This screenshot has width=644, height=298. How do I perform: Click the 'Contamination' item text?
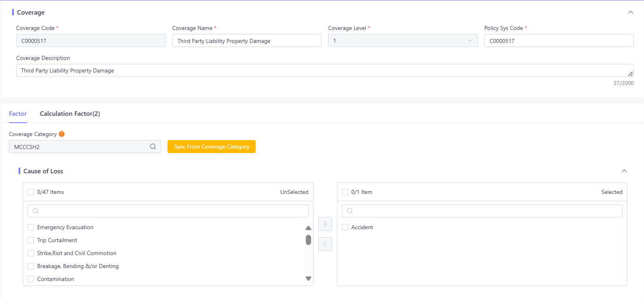pos(56,279)
